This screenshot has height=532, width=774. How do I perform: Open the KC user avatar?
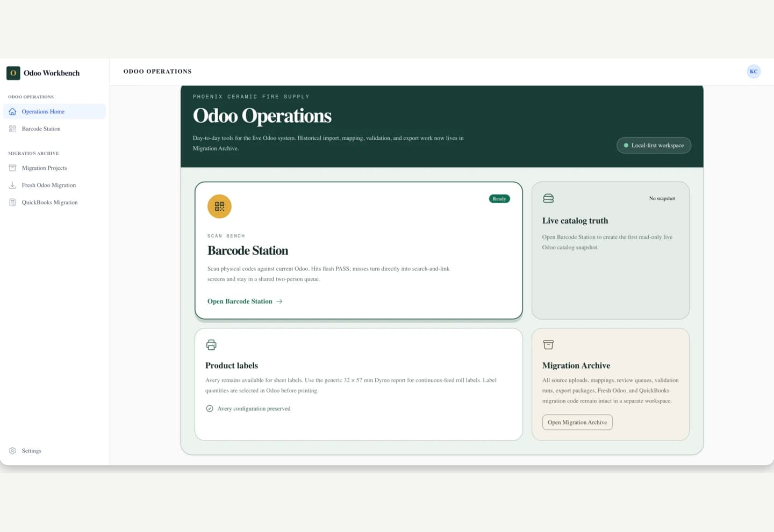[754, 71]
